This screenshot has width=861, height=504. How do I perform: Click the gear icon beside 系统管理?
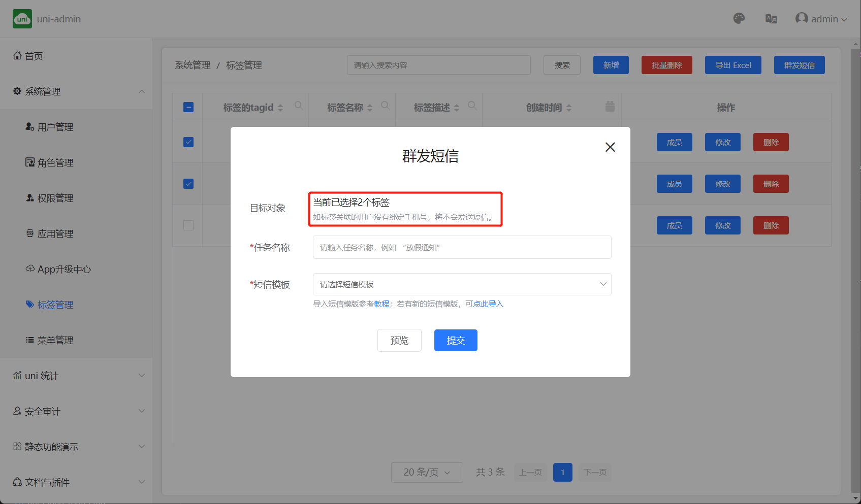tap(17, 91)
